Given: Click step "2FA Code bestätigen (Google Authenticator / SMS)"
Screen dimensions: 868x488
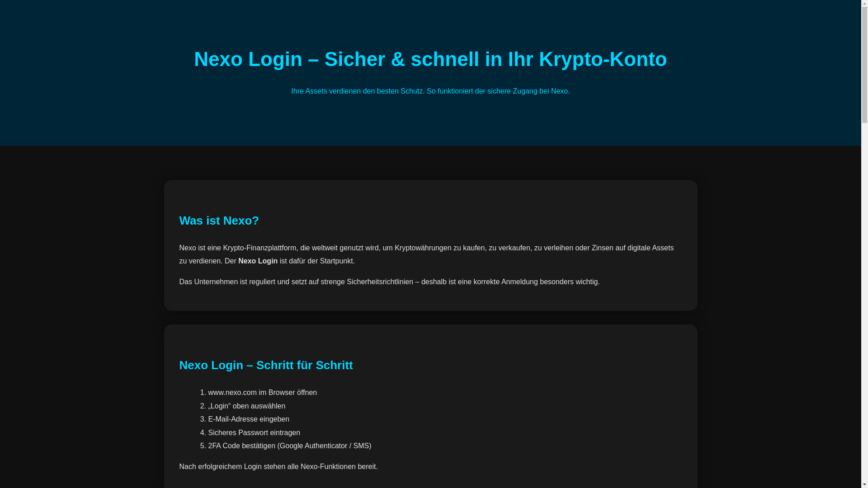Looking at the screenshot, I should [x=289, y=446].
